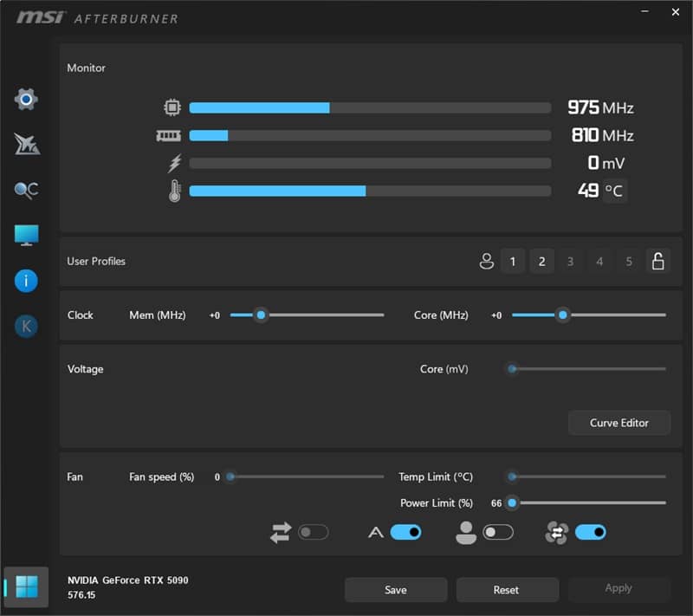Viewport: 693px width, 616px height.
Task: Close the Afterburner window
Action: coord(676,12)
